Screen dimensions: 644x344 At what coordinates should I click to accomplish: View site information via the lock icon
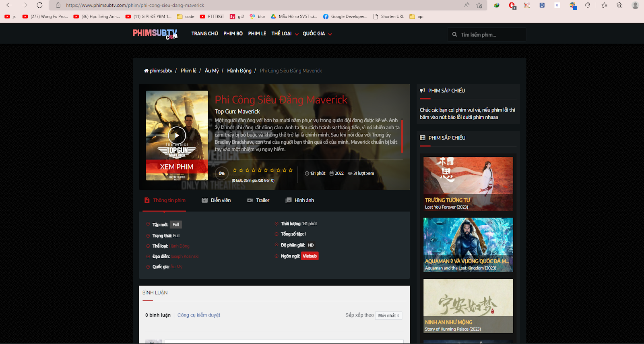tap(58, 5)
